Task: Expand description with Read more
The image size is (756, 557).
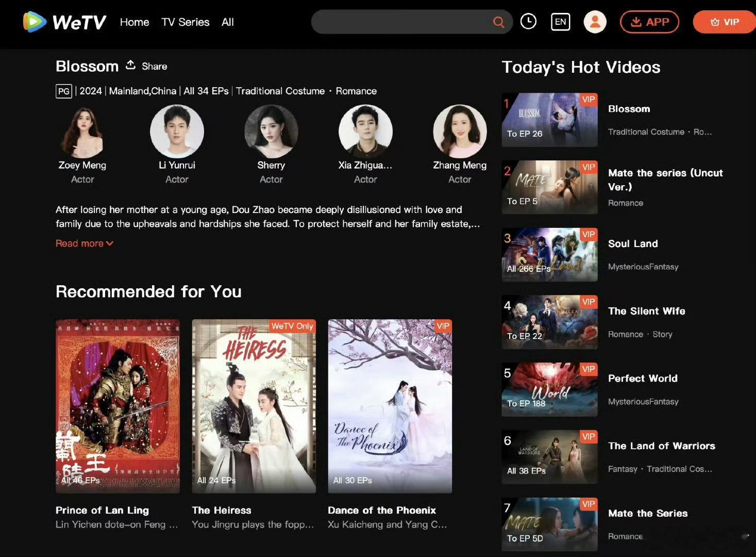Action: point(85,243)
